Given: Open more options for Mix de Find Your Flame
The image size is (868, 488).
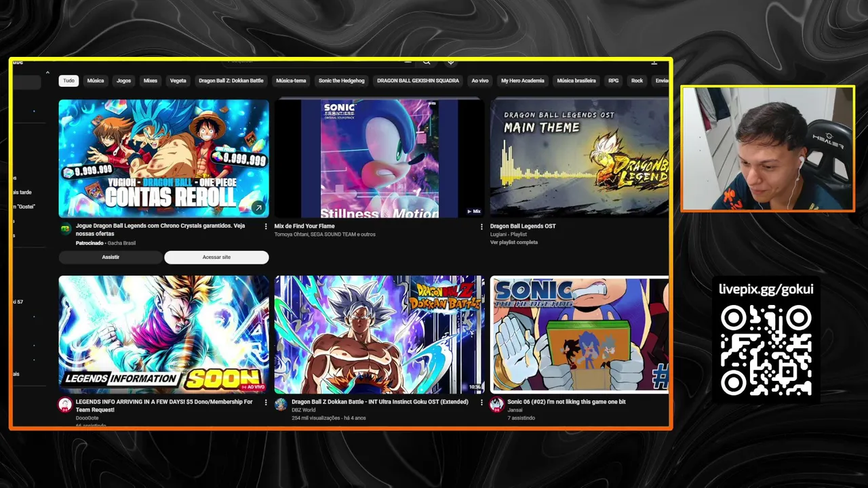Looking at the screenshot, I should pyautogui.click(x=481, y=226).
